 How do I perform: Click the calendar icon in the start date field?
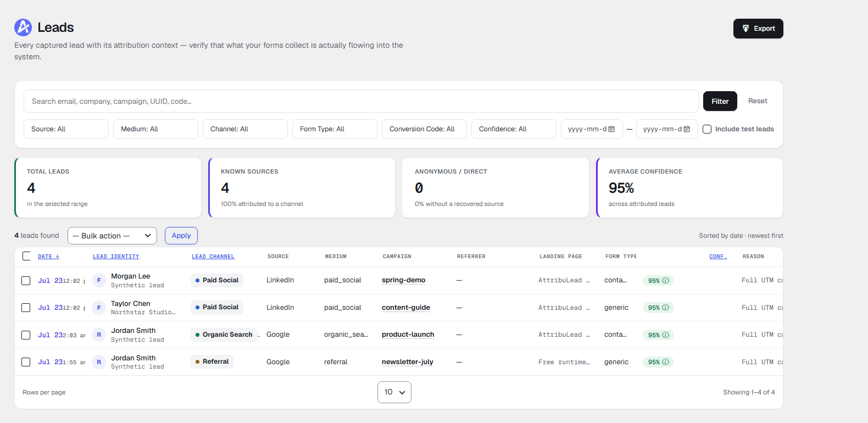click(611, 129)
